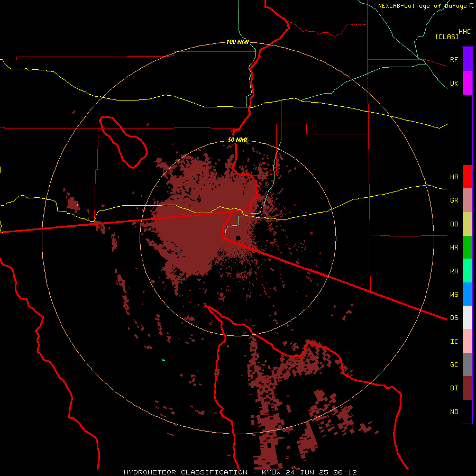Click the DS white legend swatch
The width and height of the screenshot is (476, 476).
coord(467,317)
